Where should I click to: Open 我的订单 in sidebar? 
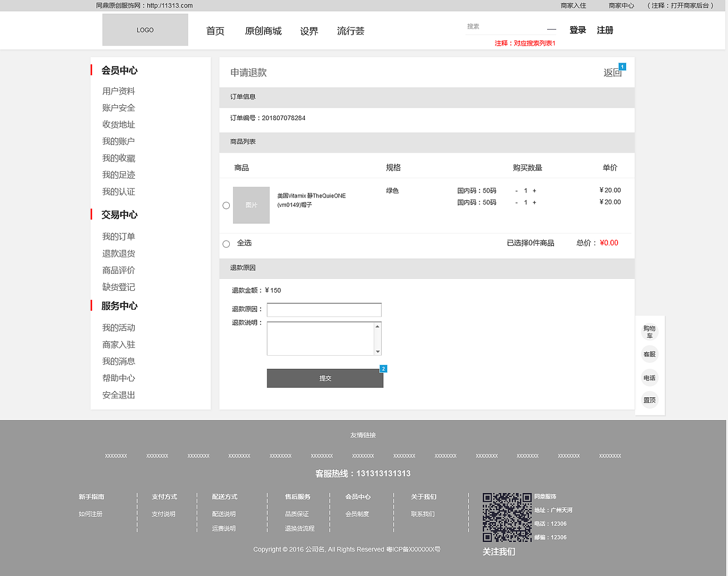tap(119, 237)
